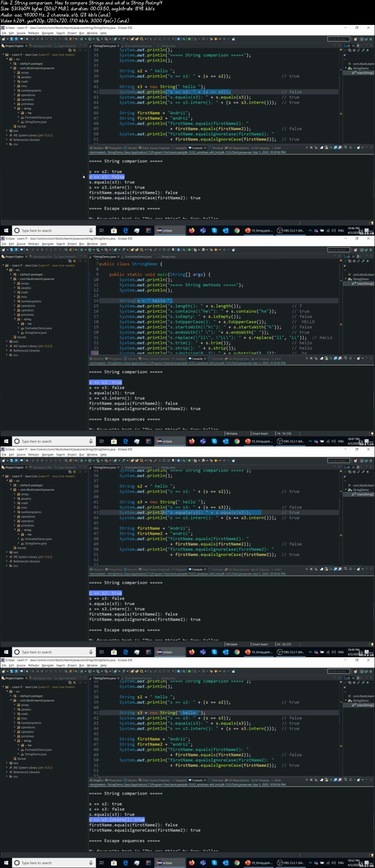Open Run button dropdown arrow, 10:47 PM frame
Image resolution: width=375 pixels, height=868 pixels.
94,250
